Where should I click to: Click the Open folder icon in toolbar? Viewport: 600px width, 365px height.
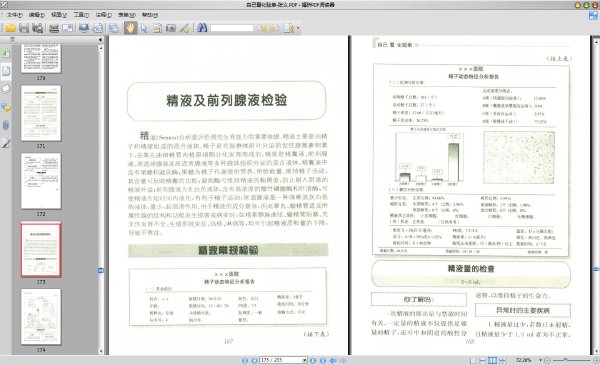pyautogui.click(x=10, y=28)
